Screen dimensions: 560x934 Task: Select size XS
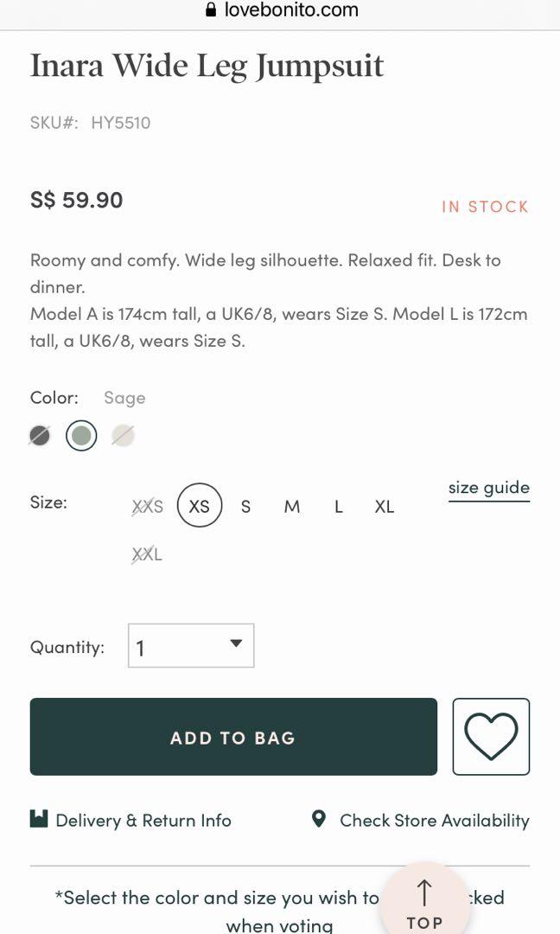199,506
